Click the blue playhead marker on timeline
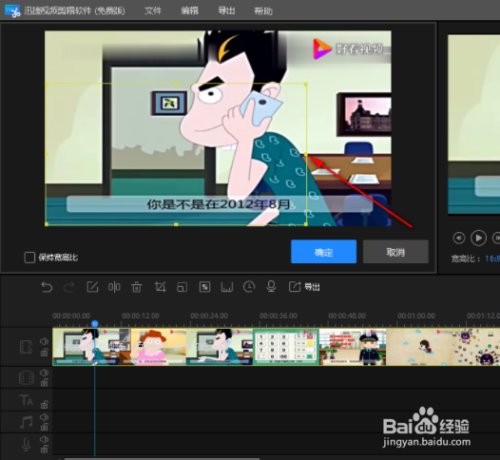500x460 pixels. (95, 323)
